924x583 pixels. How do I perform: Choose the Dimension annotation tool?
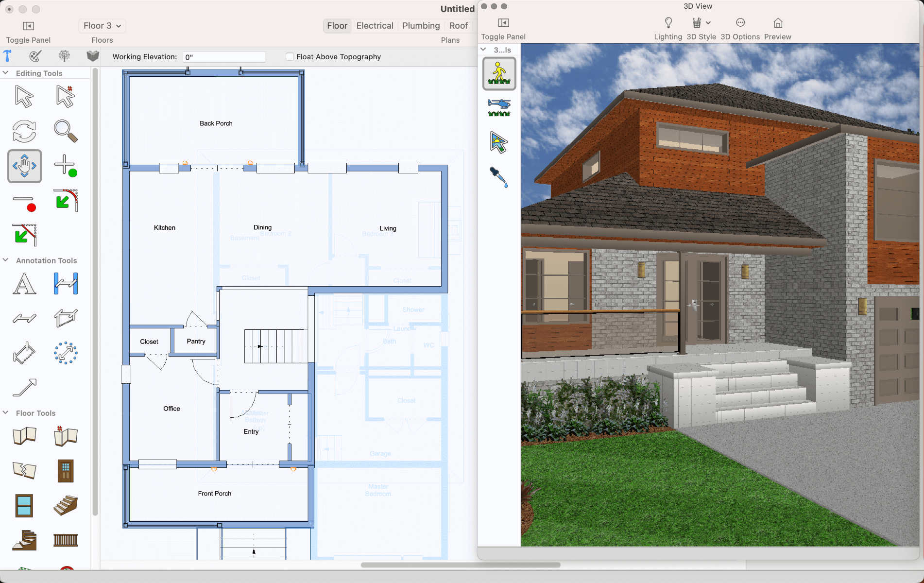coord(66,284)
